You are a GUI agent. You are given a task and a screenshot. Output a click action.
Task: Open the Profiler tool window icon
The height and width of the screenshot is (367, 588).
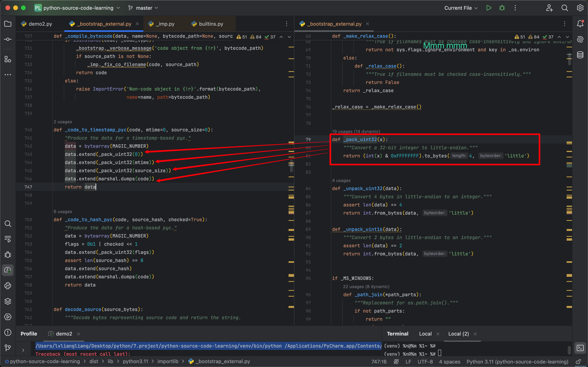point(8,270)
